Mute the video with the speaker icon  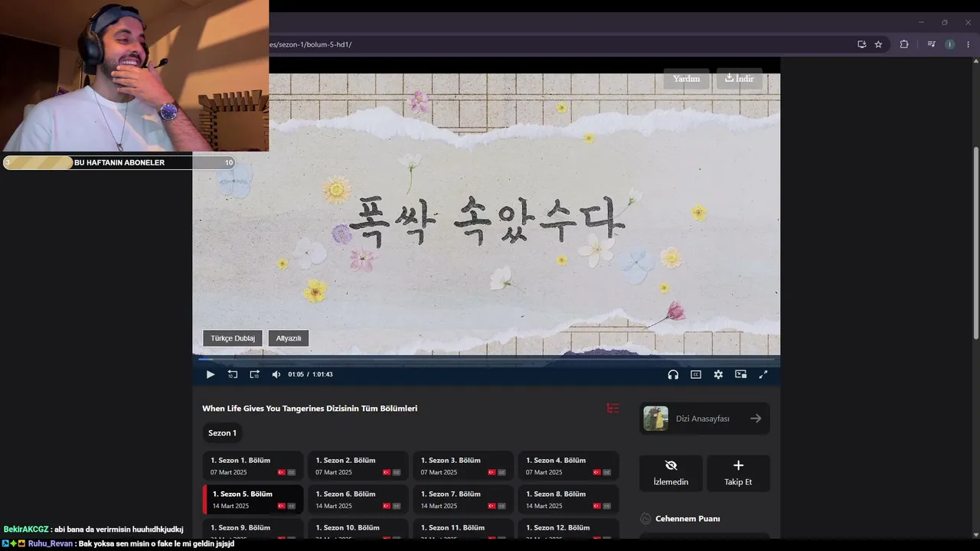[x=276, y=374]
